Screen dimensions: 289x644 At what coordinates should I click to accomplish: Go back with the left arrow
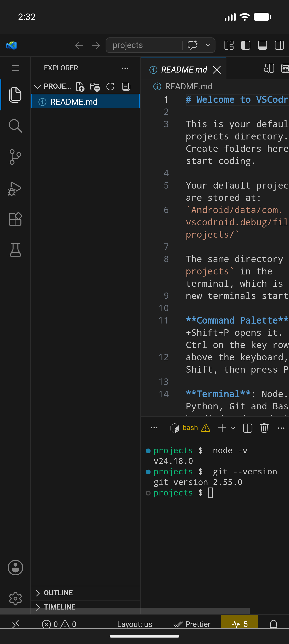pyautogui.click(x=79, y=45)
